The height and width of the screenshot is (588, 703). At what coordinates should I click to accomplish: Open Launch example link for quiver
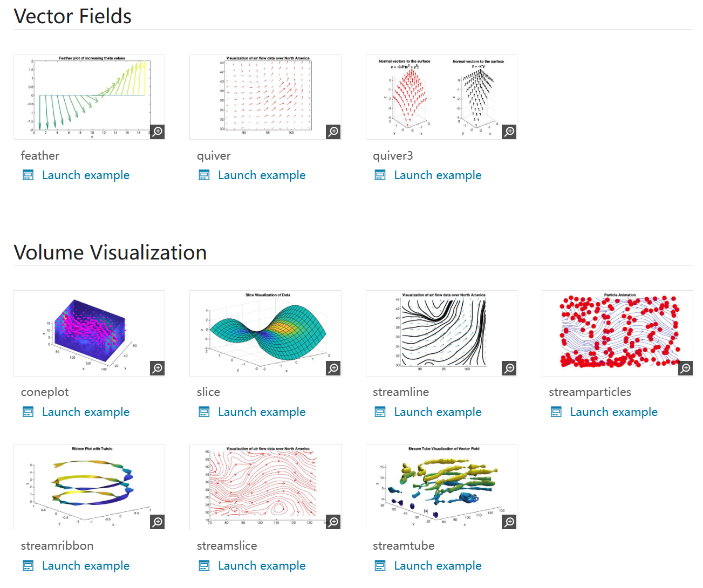(262, 175)
